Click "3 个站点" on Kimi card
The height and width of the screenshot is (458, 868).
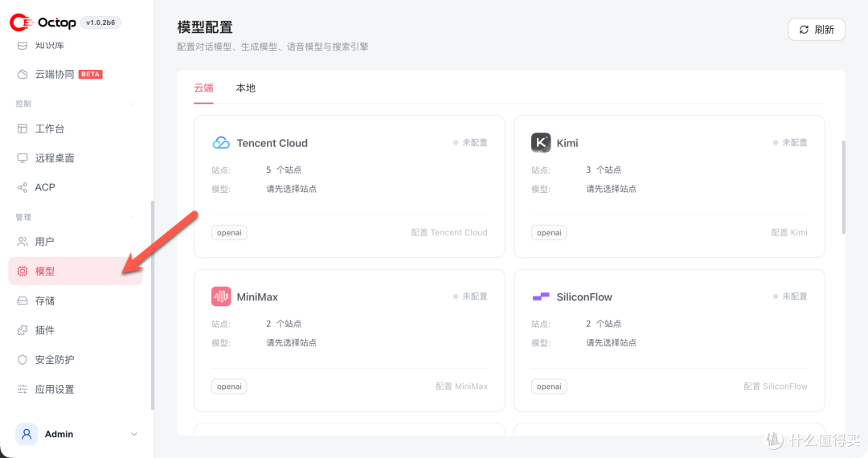click(x=604, y=170)
